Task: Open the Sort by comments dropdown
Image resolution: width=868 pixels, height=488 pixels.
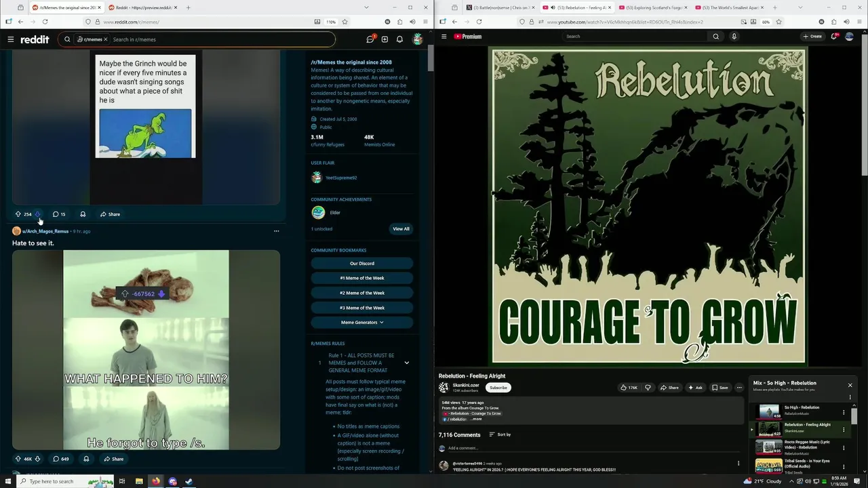Action: pyautogui.click(x=500, y=434)
